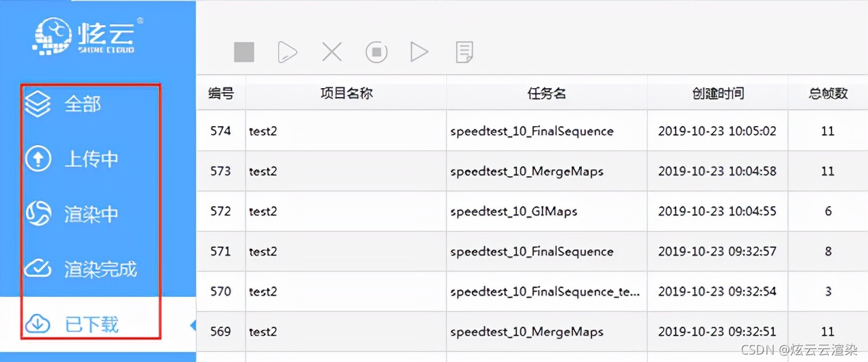Click the square stop icon in toolbar
The width and height of the screenshot is (868, 362).
click(244, 52)
